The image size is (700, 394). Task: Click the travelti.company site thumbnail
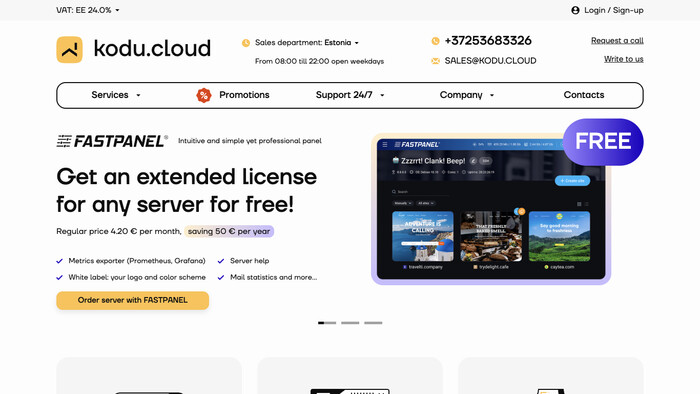click(423, 236)
